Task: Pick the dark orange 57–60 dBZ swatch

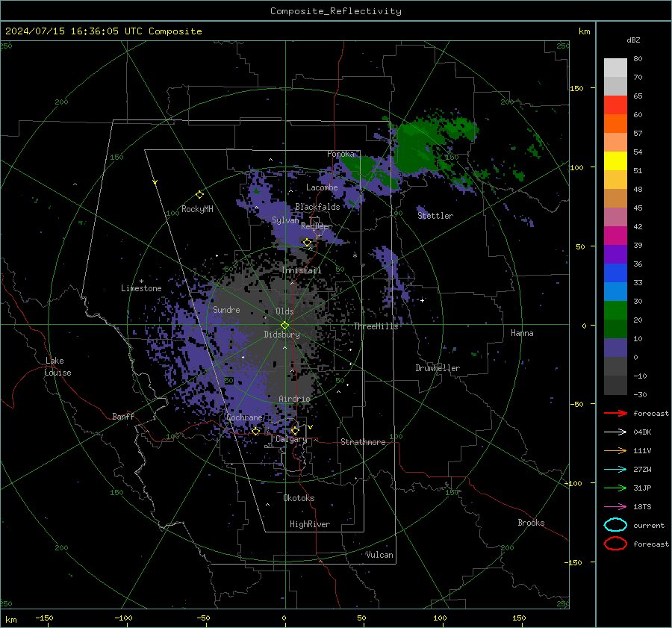Action: [x=615, y=124]
